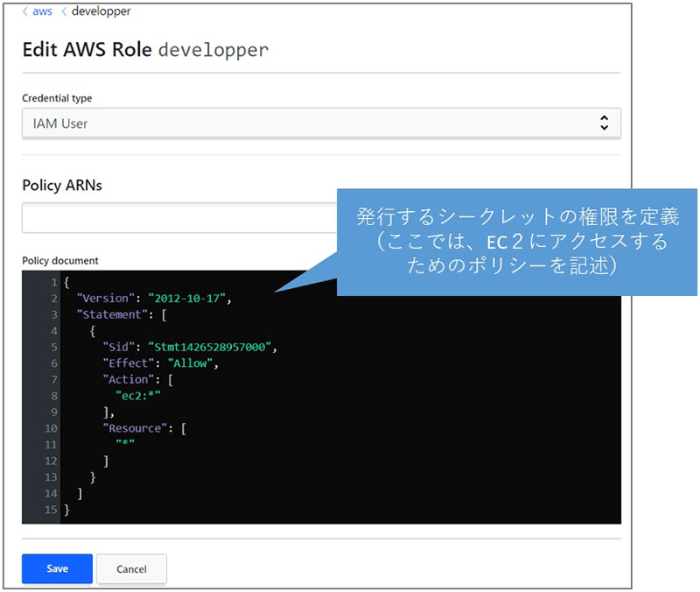
Task: Click the "Resource" key on line 10
Action: click(135, 428)
